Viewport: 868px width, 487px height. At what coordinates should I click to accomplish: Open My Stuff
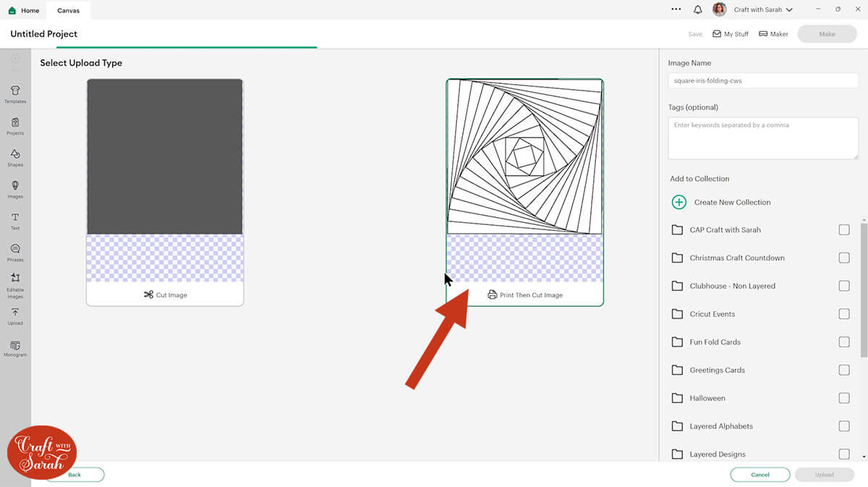731,34
